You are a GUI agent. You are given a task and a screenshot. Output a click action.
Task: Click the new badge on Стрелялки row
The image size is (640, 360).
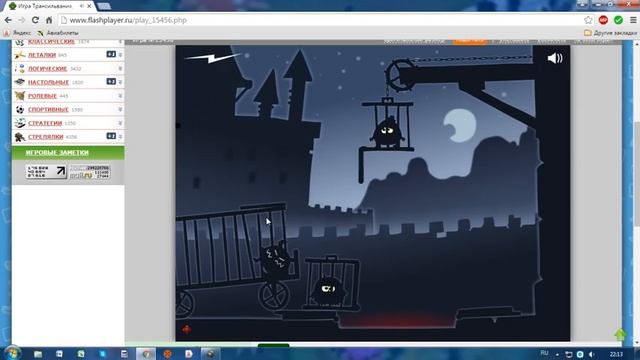pos(111,136)
